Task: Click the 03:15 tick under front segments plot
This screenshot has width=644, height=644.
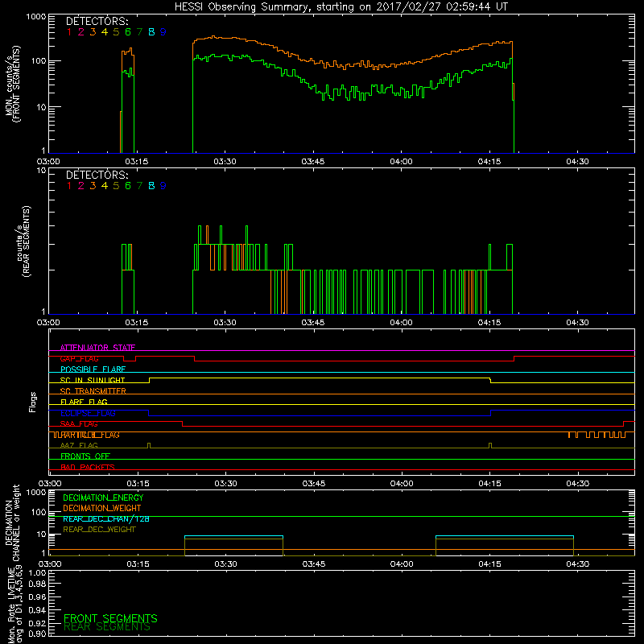Action: pyautogui.click(x=137, y=162)
